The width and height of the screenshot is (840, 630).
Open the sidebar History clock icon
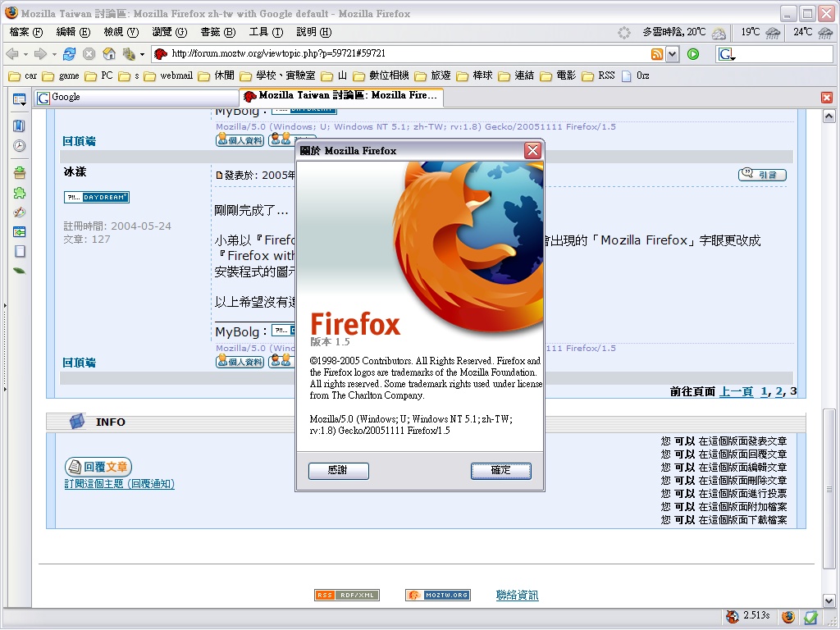point(20,146)
